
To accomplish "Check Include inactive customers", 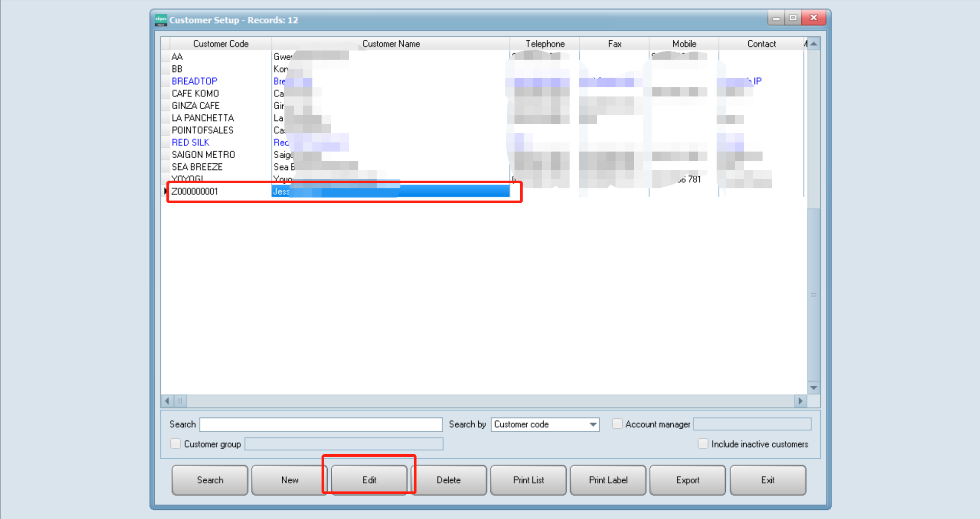I will point(703,443).
